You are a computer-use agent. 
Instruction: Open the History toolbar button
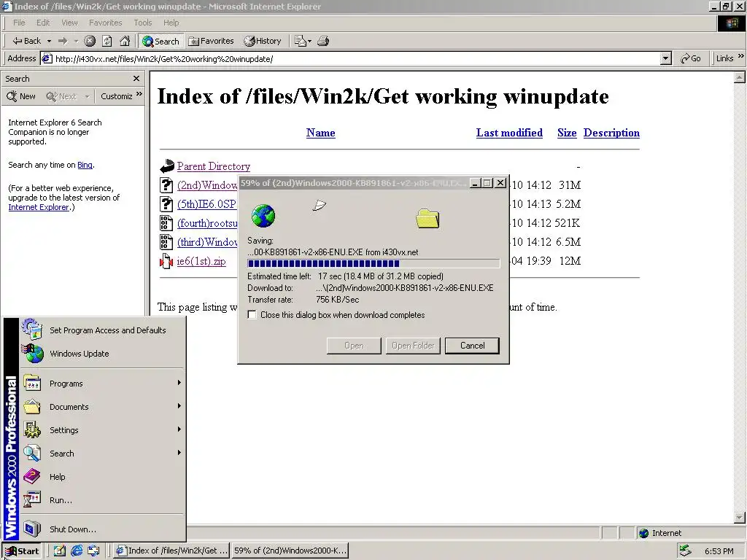[x=263, y=41]
